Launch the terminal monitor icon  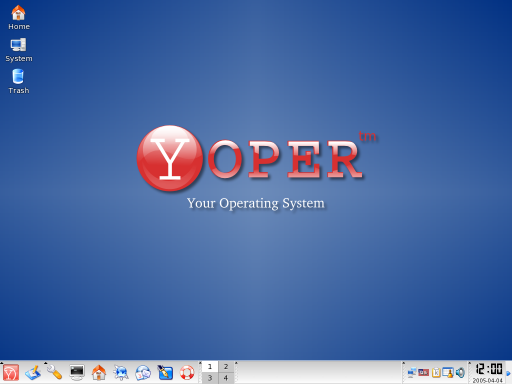[x=77, y=373]
